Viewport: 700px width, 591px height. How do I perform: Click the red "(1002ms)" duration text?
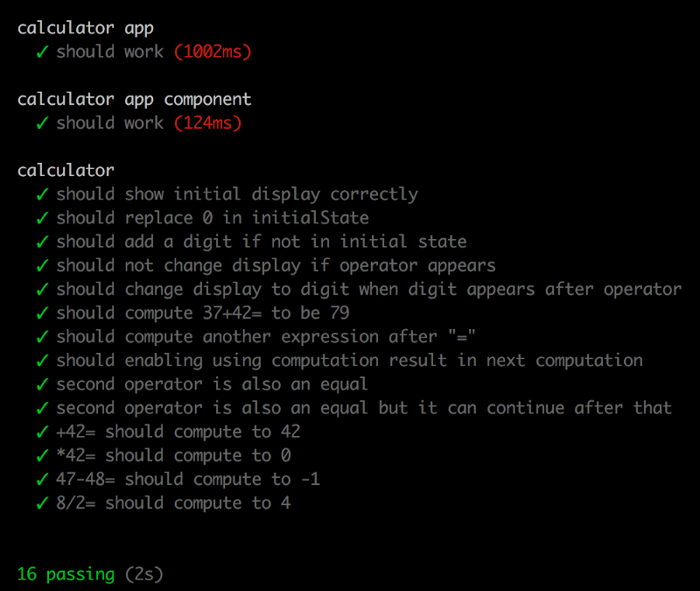pyautogui.click(x=213, y=52)
